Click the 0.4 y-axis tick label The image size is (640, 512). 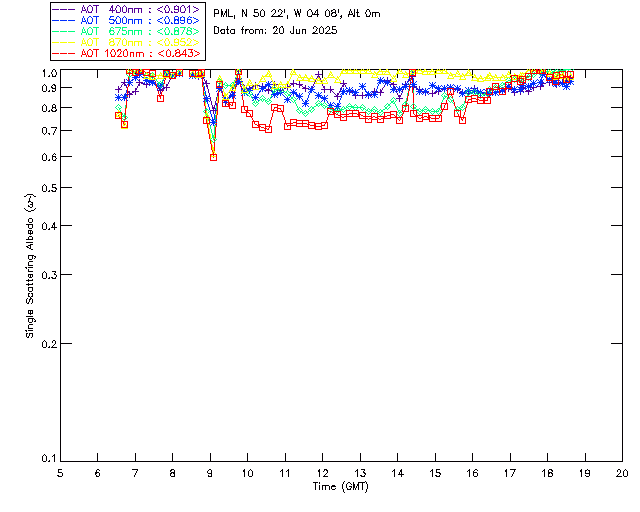[x=49, y=226]
